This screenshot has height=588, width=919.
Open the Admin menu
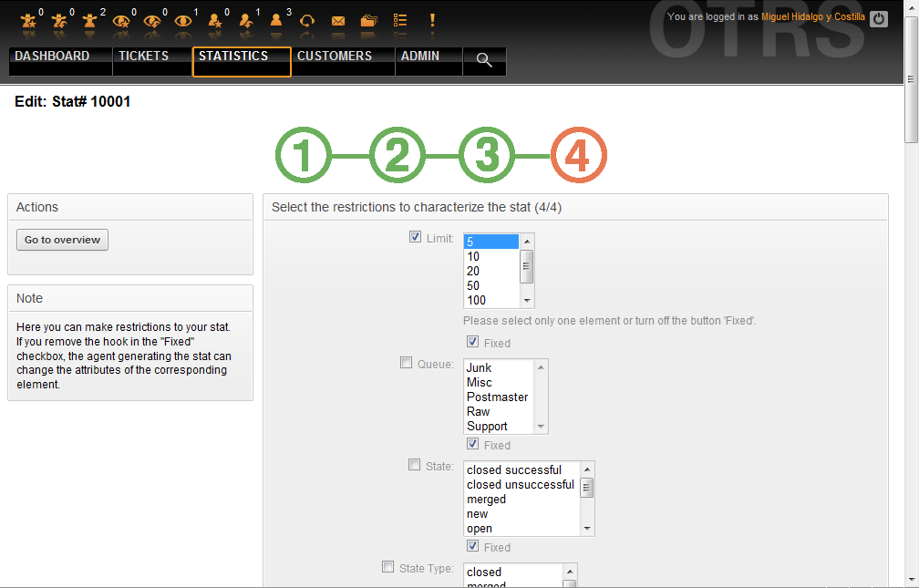(x=420, y=57)
